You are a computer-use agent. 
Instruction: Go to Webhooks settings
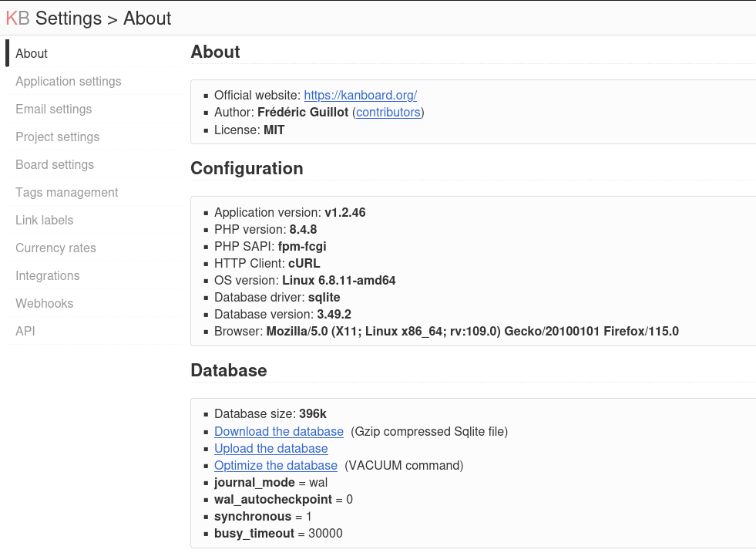[45, 304]
